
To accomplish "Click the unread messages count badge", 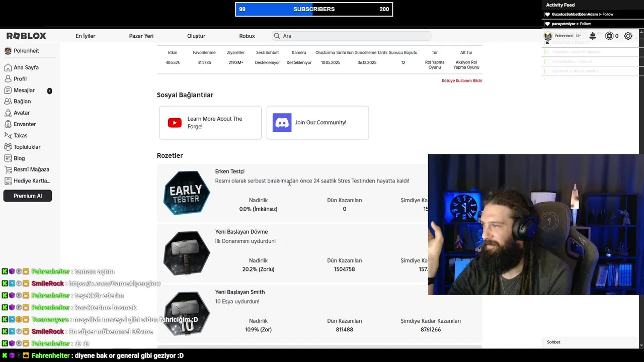I will pyautogui.click(x=49, y=91).
